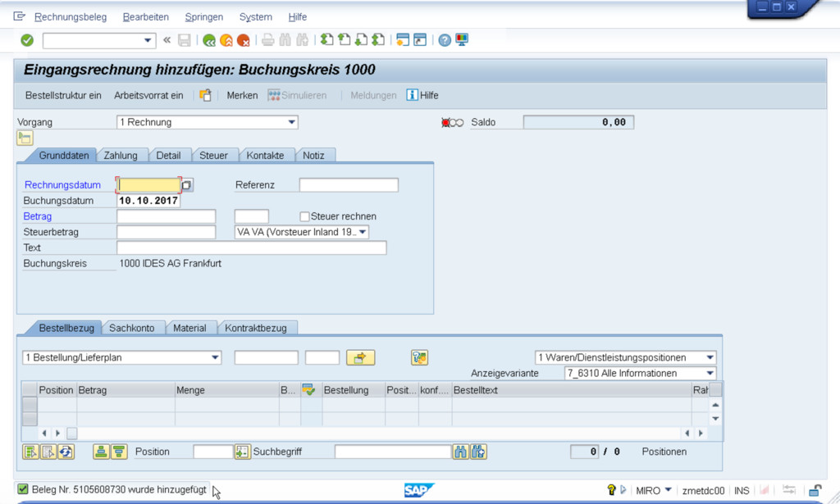Open the Rechnungsbeleg menu

(71, 17)
